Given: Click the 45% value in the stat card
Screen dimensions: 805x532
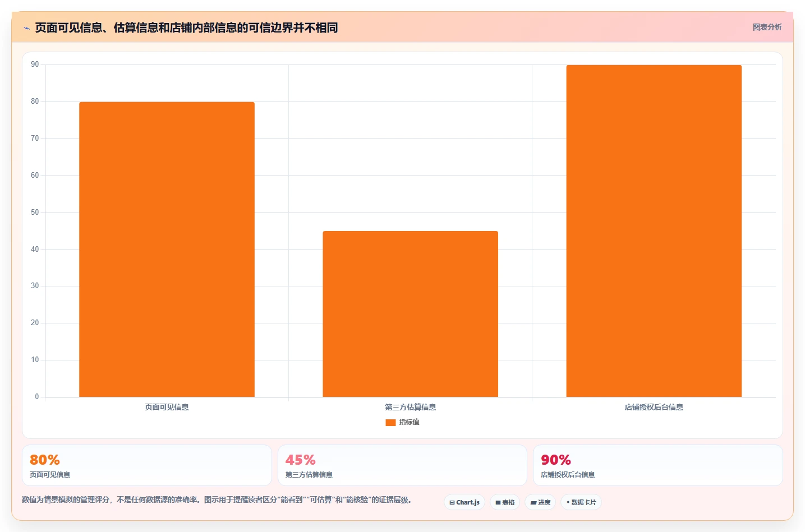Looking at the screenshot, I should (x=301, y=460).
